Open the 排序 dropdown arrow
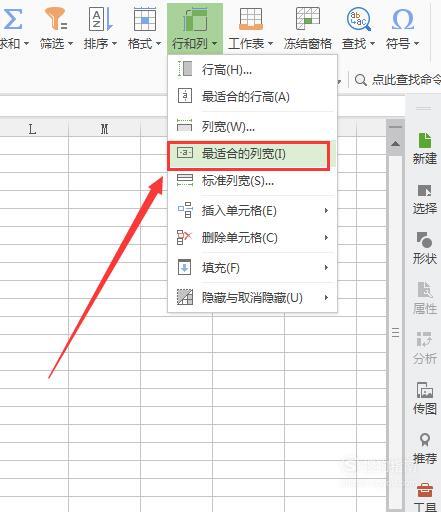This screenshot has height=512, width=441. 114,44
